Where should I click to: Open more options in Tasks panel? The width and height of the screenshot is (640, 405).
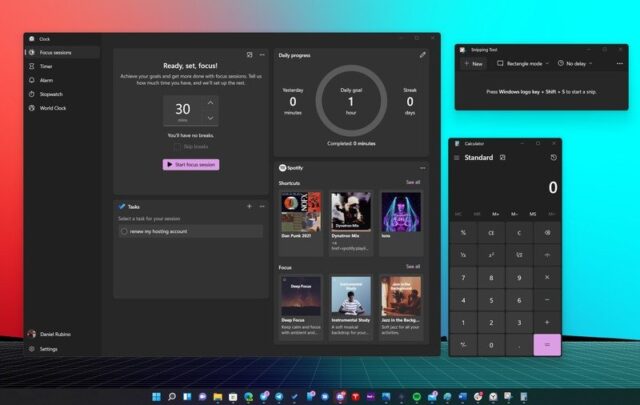pos(262,207)
